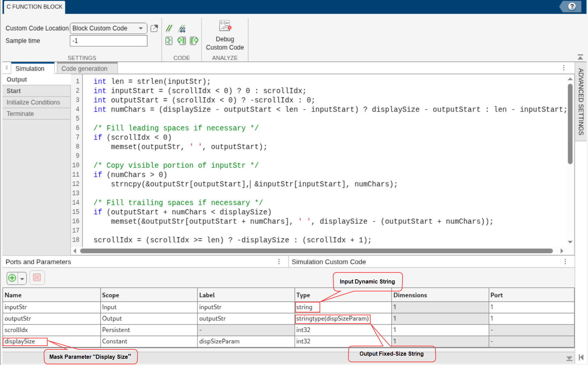
Task: Click the line number 18 in gutter
Action: tap(76, 240)
